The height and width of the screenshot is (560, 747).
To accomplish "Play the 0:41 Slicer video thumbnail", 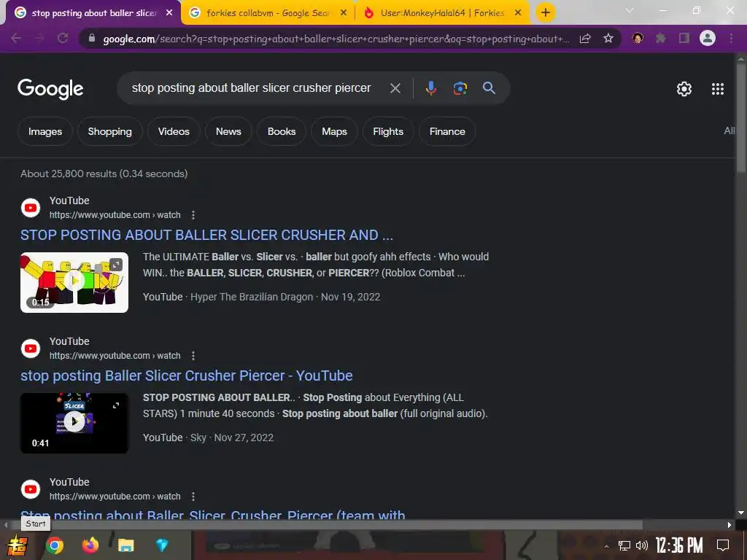I will tap(74, 423).
